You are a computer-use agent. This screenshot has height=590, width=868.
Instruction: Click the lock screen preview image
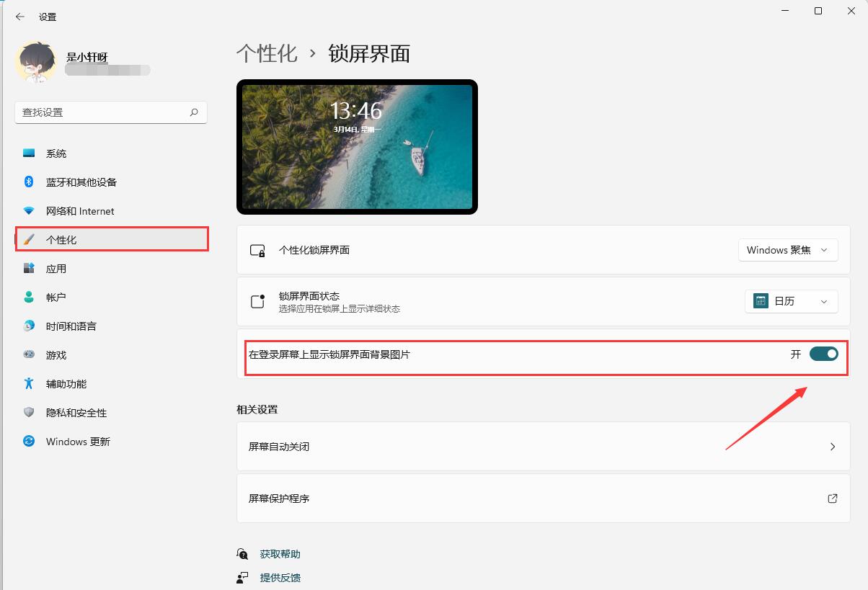[x=356, y=146]
